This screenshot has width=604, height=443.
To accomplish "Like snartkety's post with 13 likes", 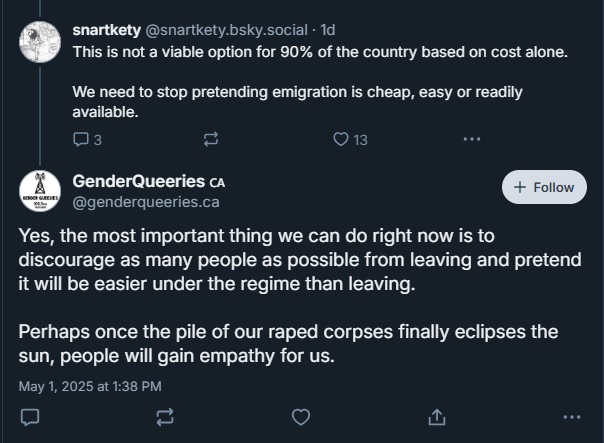I will tap(341, 140).
